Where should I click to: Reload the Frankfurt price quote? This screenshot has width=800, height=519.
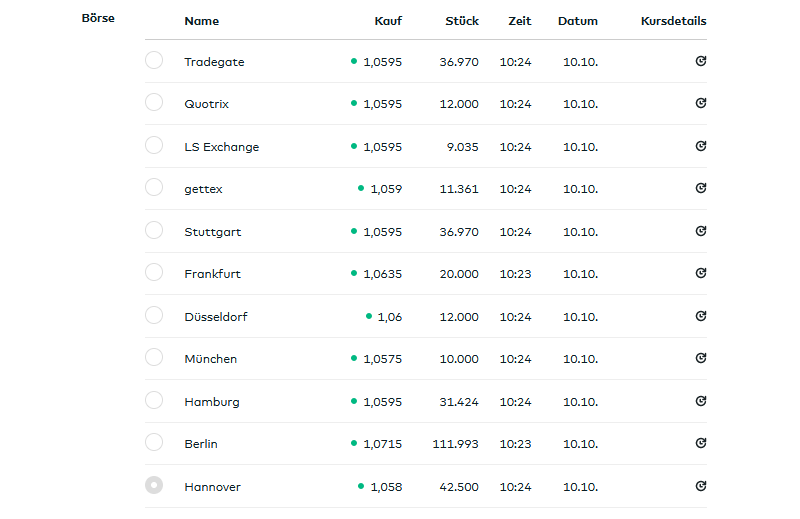point(701,273)
